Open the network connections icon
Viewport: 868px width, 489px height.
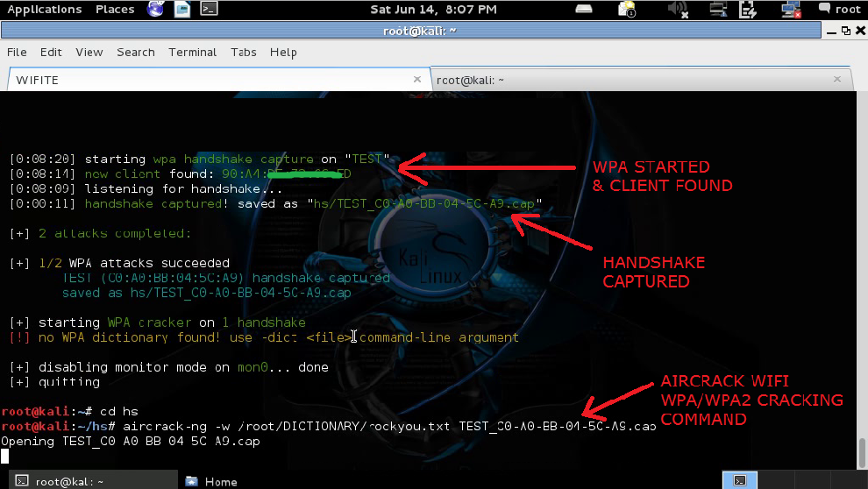719,10
